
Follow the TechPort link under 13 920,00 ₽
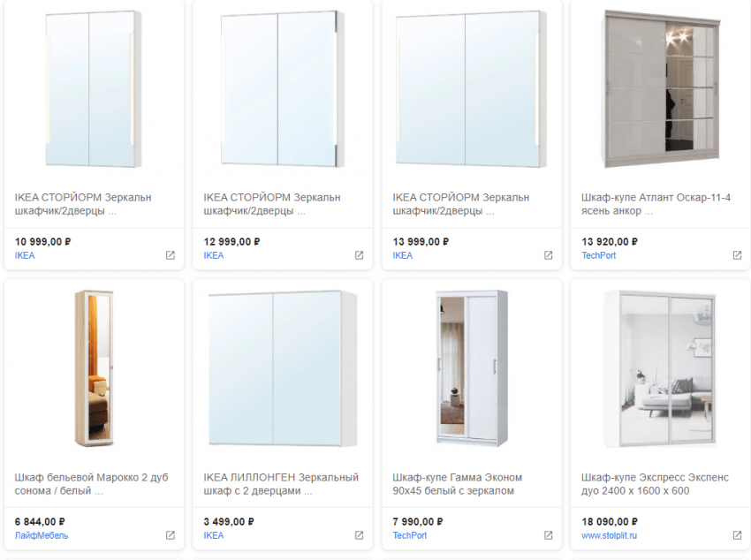pos(598,255)
